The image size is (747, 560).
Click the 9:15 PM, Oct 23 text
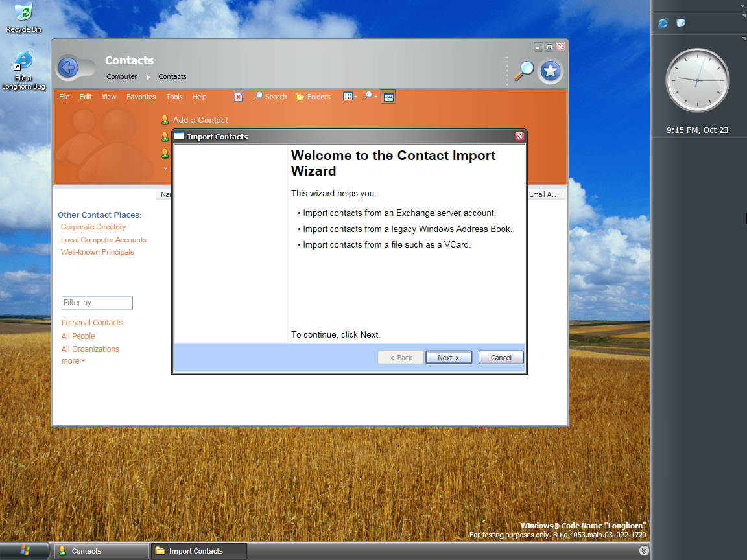point(698,130)
